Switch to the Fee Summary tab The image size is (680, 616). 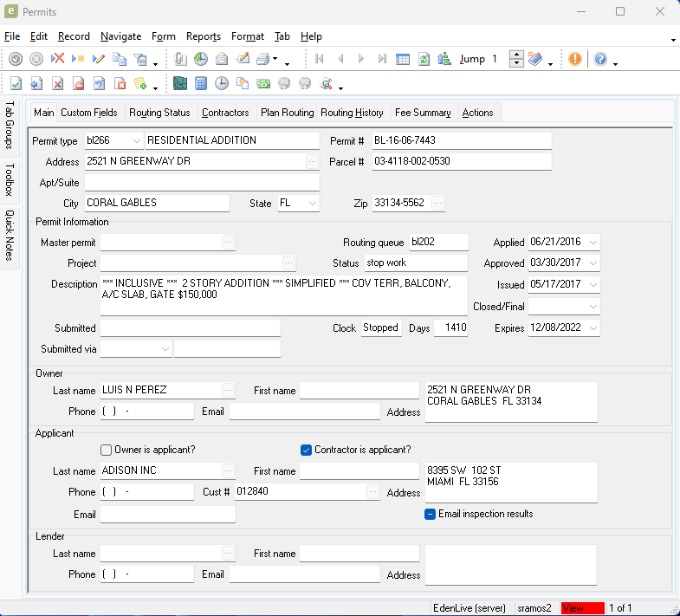(423, 113)
